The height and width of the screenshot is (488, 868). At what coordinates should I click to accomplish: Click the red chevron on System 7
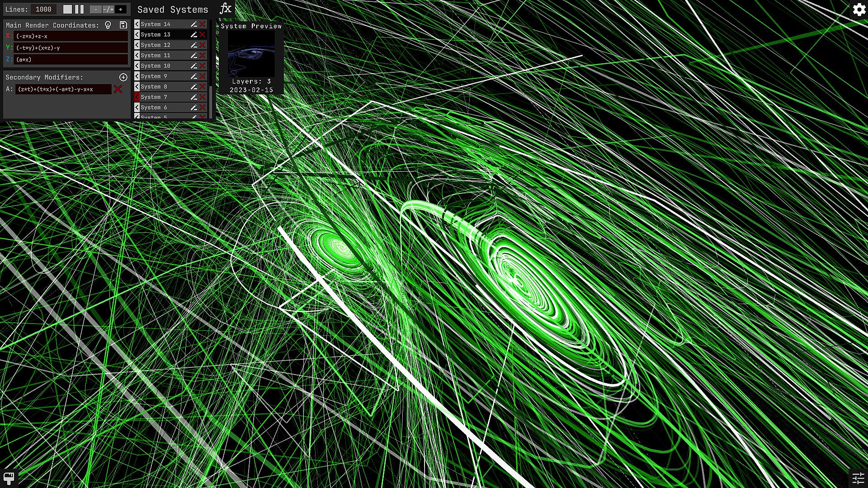point(137,97)
